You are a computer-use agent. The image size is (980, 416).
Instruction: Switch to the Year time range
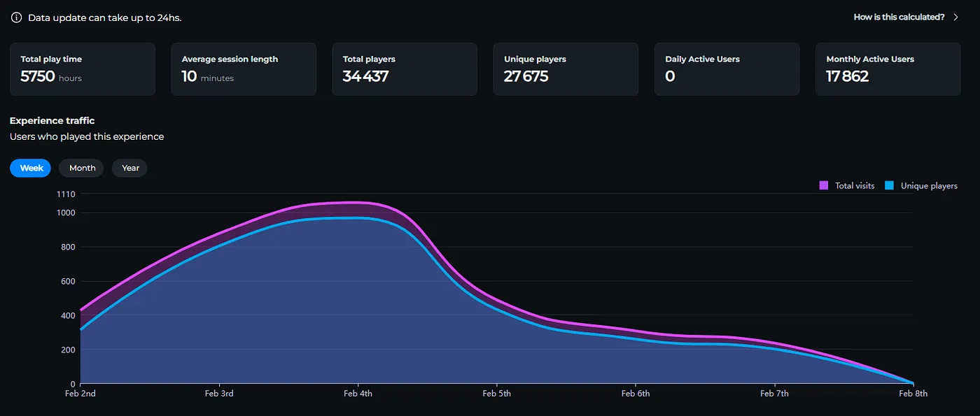(x=130, y=168)
